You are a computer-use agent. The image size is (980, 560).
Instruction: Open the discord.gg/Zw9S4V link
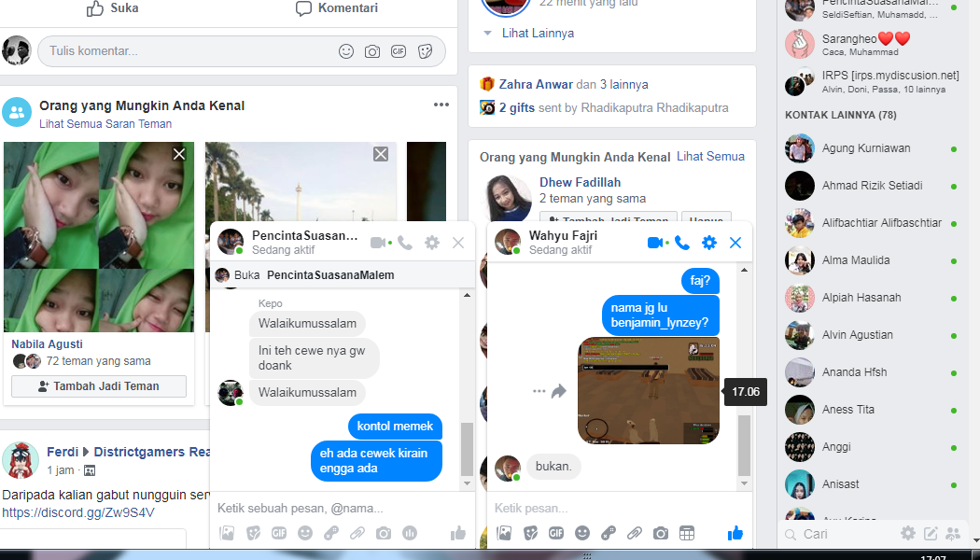pyautogui.click(x=78, y=513)
